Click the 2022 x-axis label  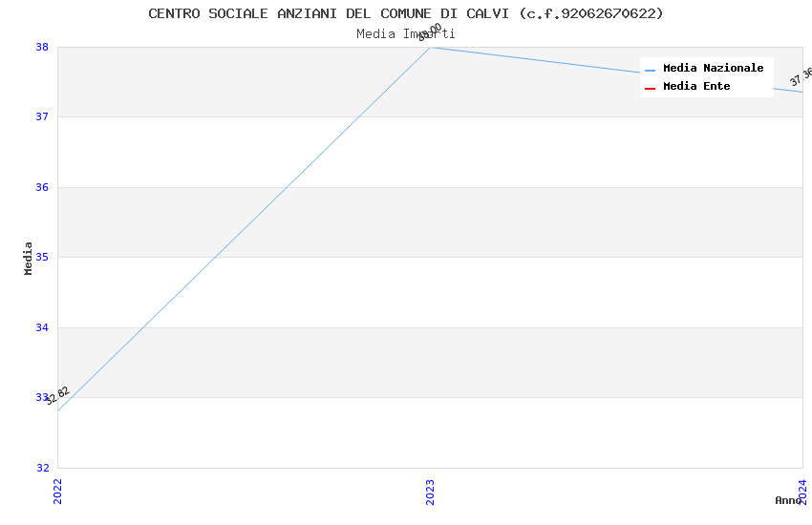click(x=57, y=492)
